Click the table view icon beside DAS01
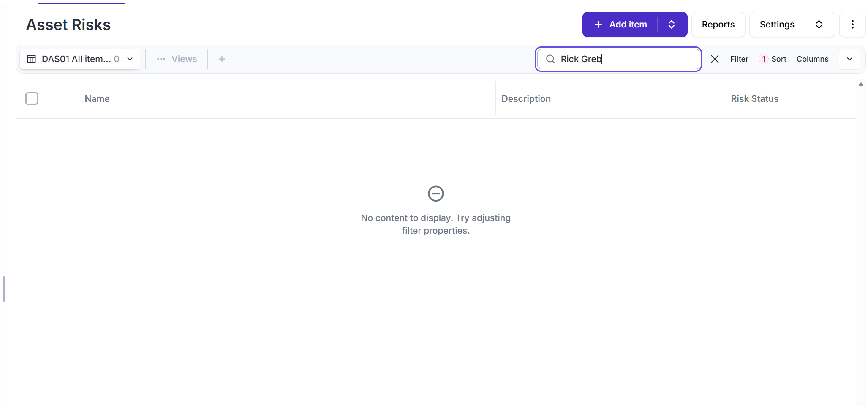 [32, 59]
